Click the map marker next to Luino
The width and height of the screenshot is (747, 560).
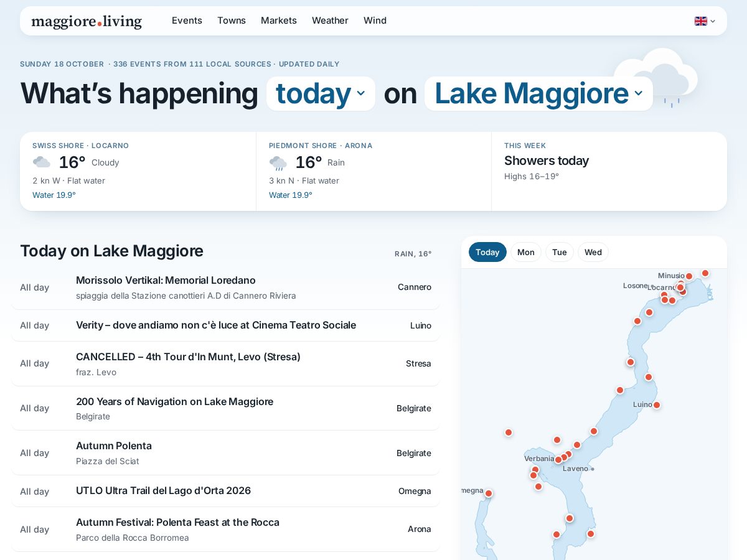tap(656, 405)
